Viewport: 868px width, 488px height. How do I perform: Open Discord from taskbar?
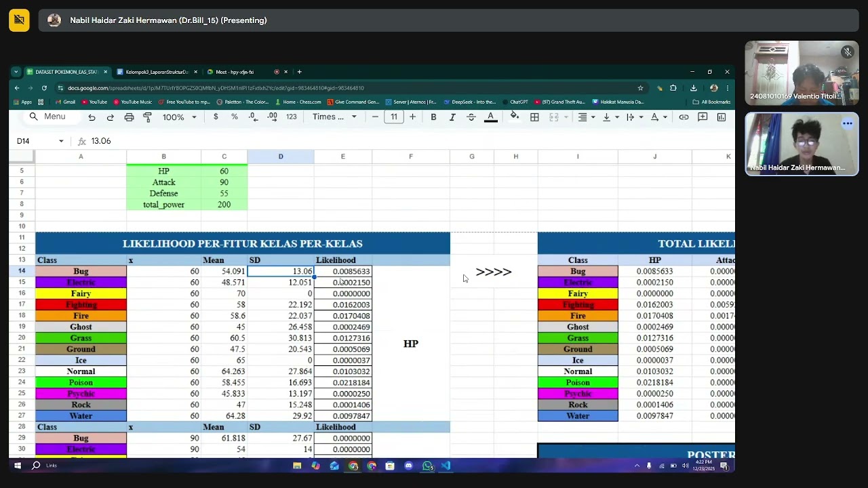408,466
